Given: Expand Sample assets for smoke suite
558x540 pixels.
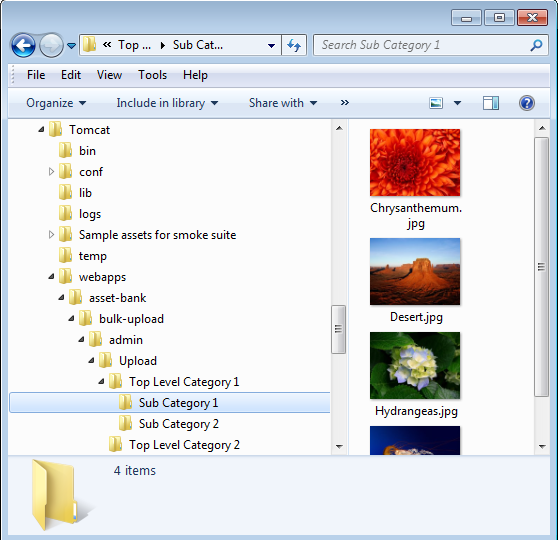Looking at the screenshot, I should tap(51, 235).
